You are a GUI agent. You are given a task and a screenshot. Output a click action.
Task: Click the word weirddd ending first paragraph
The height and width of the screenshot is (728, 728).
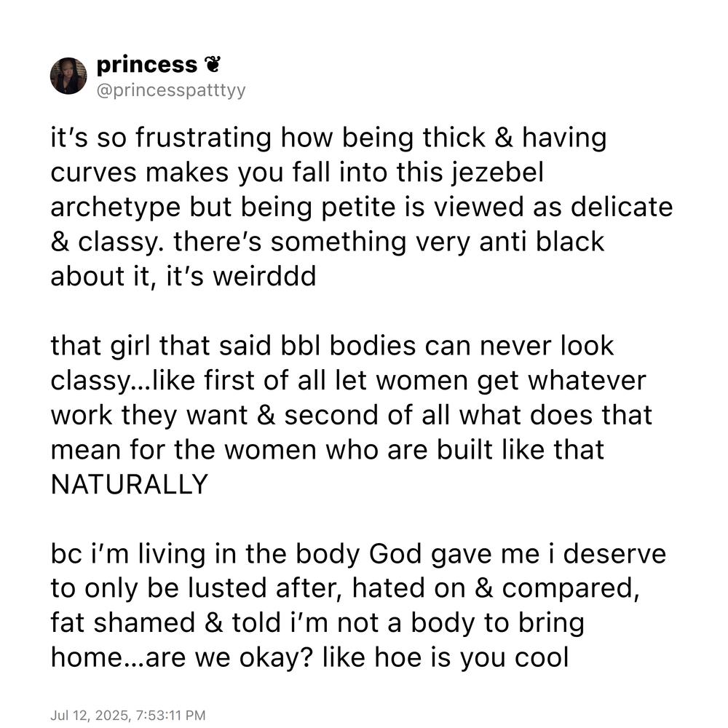click(x=265, y=277)
